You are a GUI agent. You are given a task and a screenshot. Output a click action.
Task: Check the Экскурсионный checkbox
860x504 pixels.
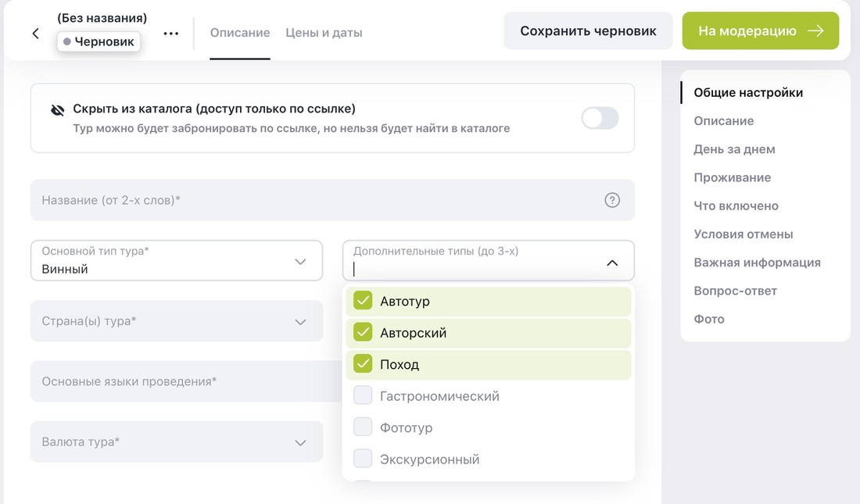pos(363,459)
